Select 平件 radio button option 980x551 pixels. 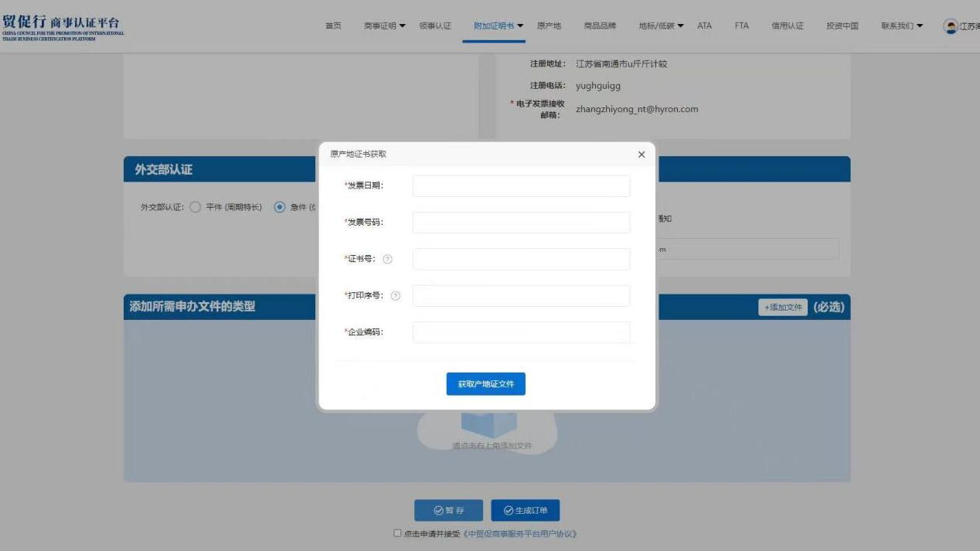(x=196, y=207)
